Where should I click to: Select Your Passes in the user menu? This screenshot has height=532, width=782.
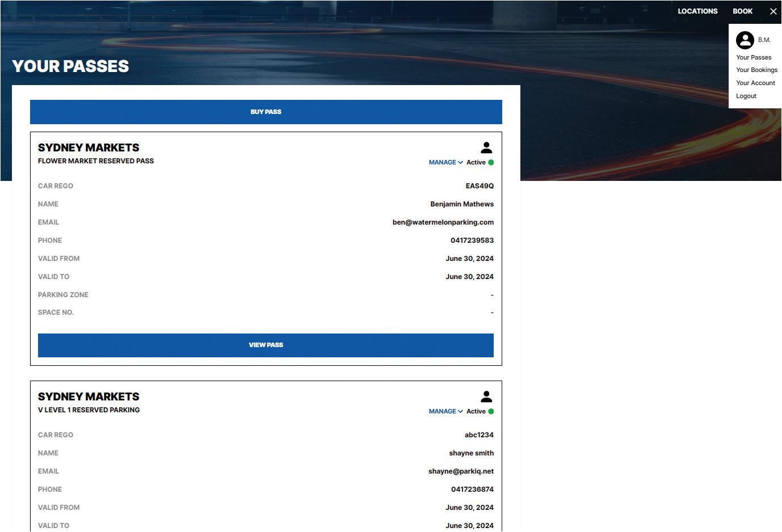click(x=754, y=57)
